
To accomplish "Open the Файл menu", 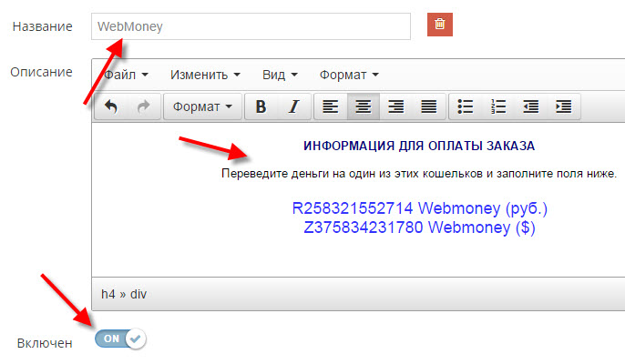I will coord(126,75).
